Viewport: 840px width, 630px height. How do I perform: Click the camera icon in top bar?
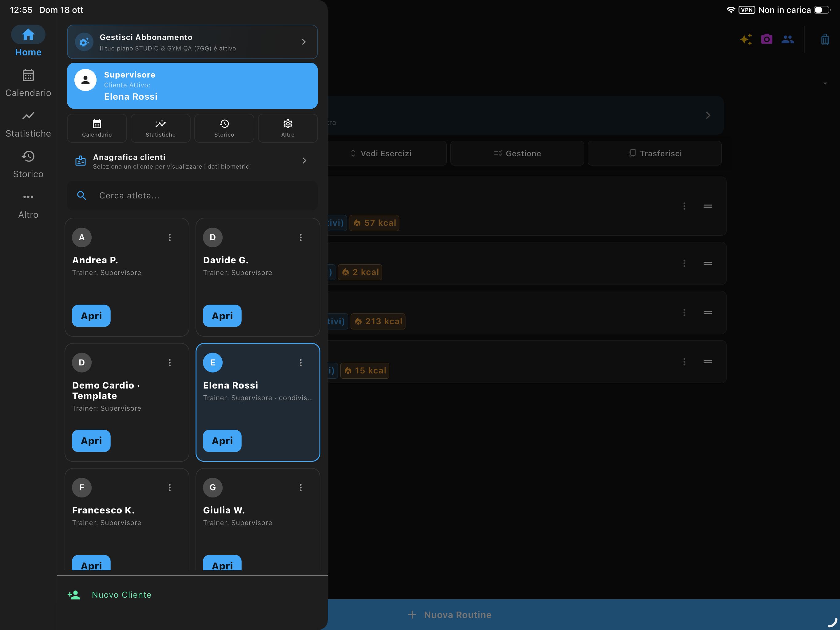[x=767, y=39]
